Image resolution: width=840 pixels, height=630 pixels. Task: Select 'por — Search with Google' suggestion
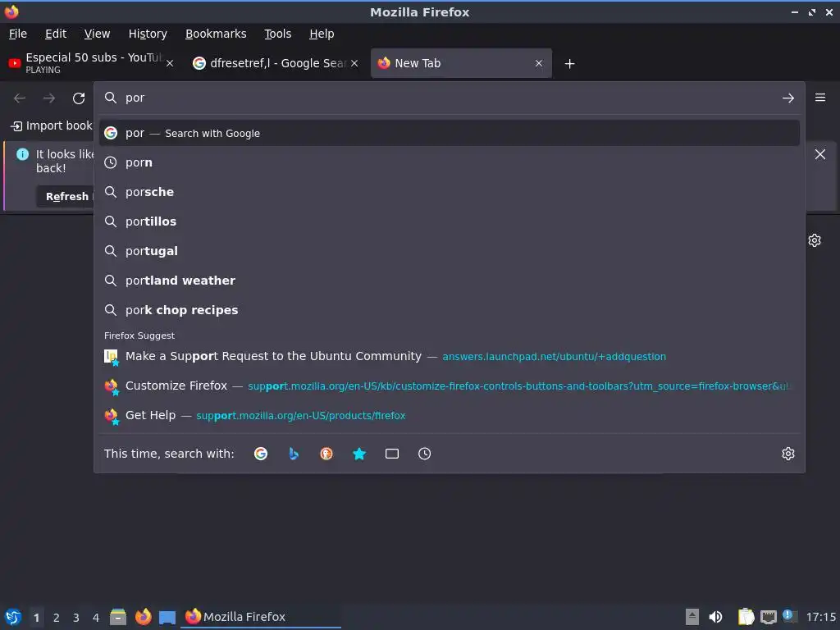[x=449, y=133]
